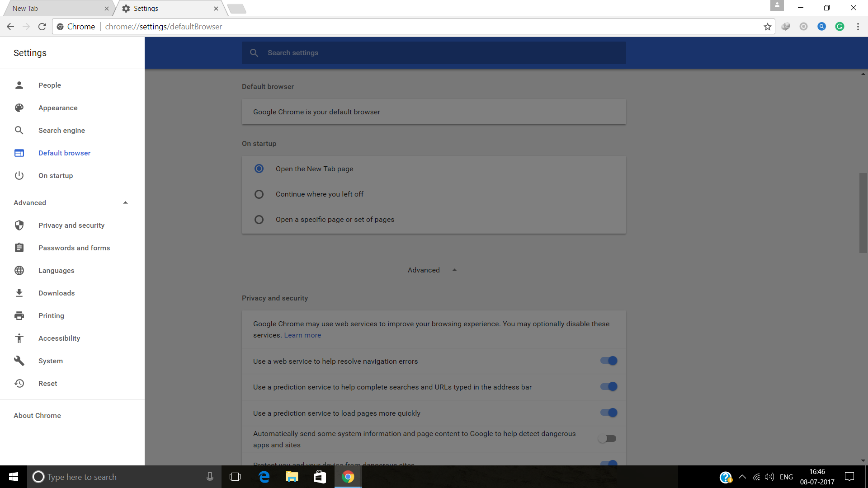Image resolution: width=868 pixels, height=488 pixels.
Task: Collapse the Advanced section on main page
Action: click(454, 270)
